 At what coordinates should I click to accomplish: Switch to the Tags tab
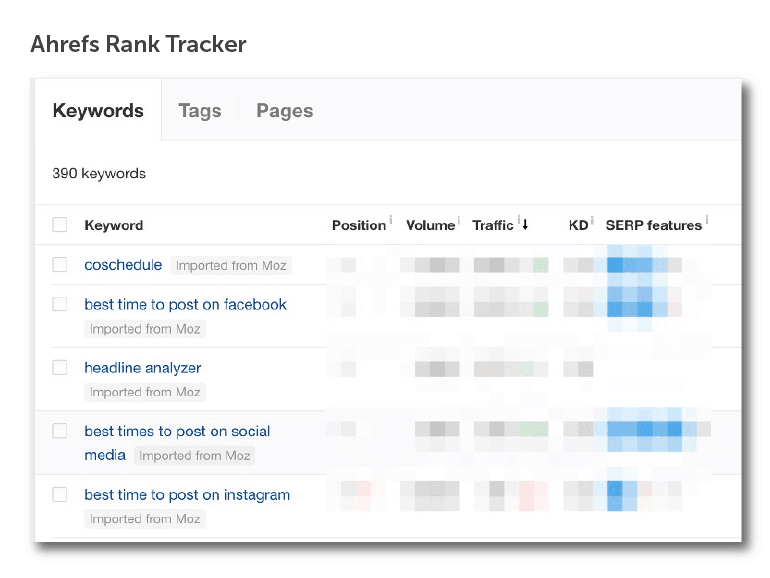point(199,110)
